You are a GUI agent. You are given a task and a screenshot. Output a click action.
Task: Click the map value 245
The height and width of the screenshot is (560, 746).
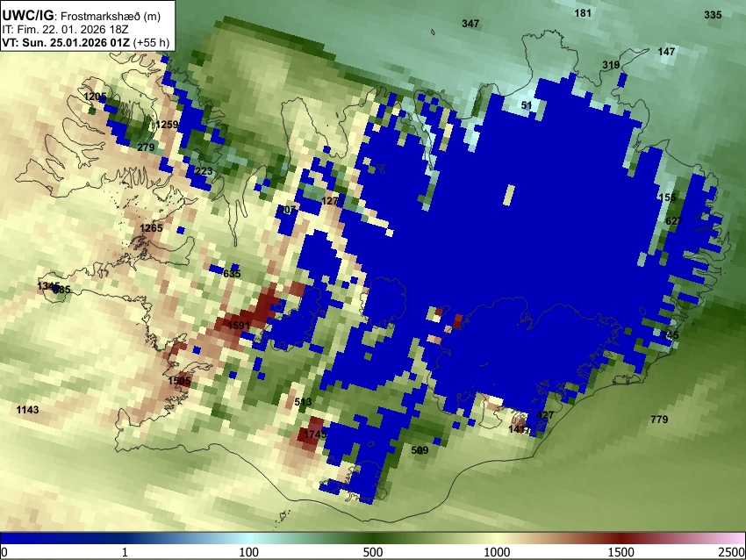click(x=670, y=335)
